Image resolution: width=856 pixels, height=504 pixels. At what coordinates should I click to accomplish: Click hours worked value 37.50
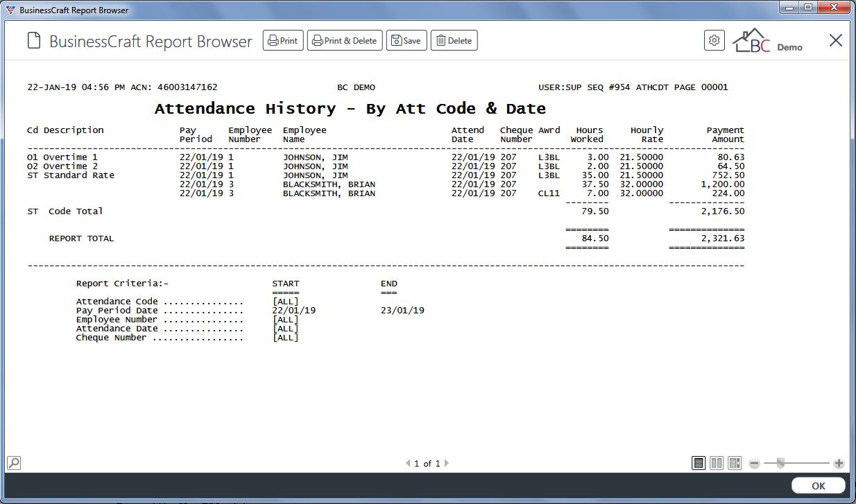click(595, 184)
